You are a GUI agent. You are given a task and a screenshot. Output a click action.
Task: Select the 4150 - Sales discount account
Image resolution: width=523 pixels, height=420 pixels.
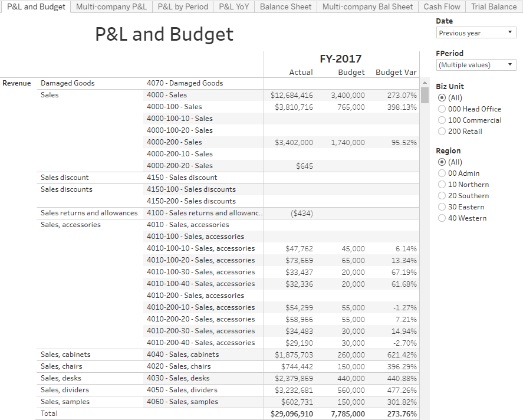(x=182, y=178)
